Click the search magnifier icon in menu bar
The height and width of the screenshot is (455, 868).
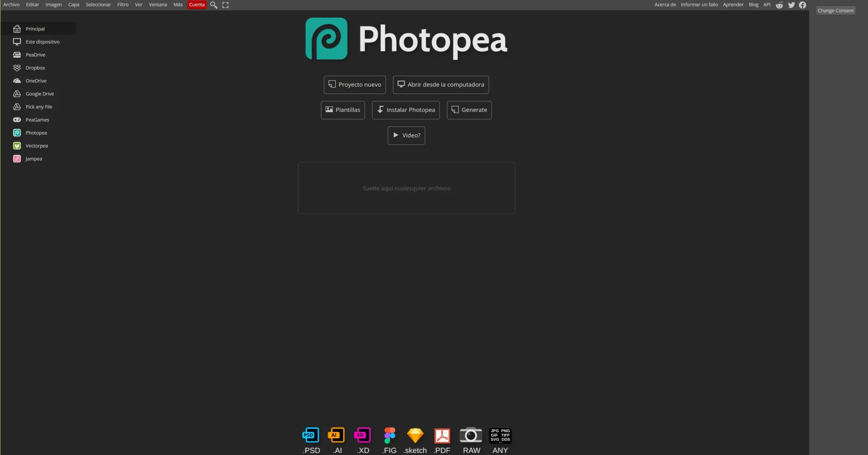[214, 5]
